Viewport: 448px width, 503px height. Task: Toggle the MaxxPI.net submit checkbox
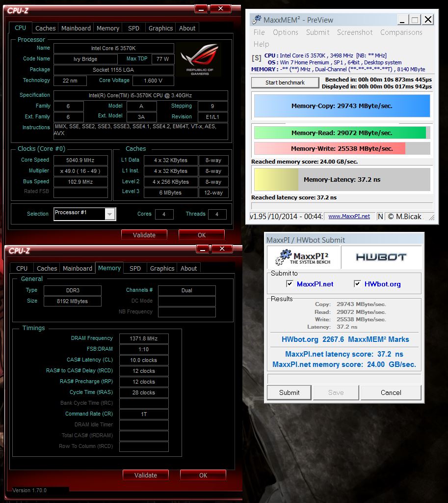tap(290, 283)
